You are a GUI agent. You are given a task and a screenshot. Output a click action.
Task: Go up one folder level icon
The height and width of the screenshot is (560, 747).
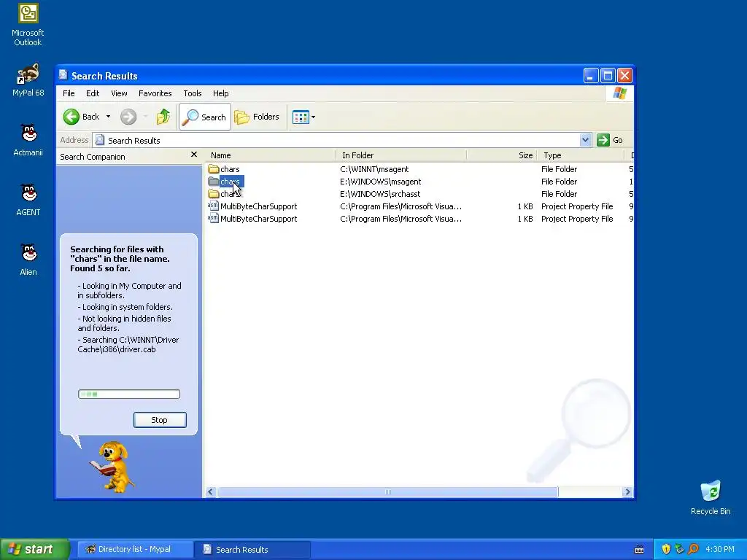pos(163,117)
